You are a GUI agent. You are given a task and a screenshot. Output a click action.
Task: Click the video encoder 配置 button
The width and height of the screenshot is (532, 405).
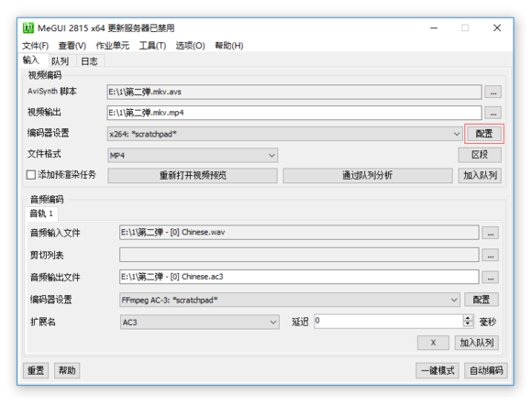483,134
